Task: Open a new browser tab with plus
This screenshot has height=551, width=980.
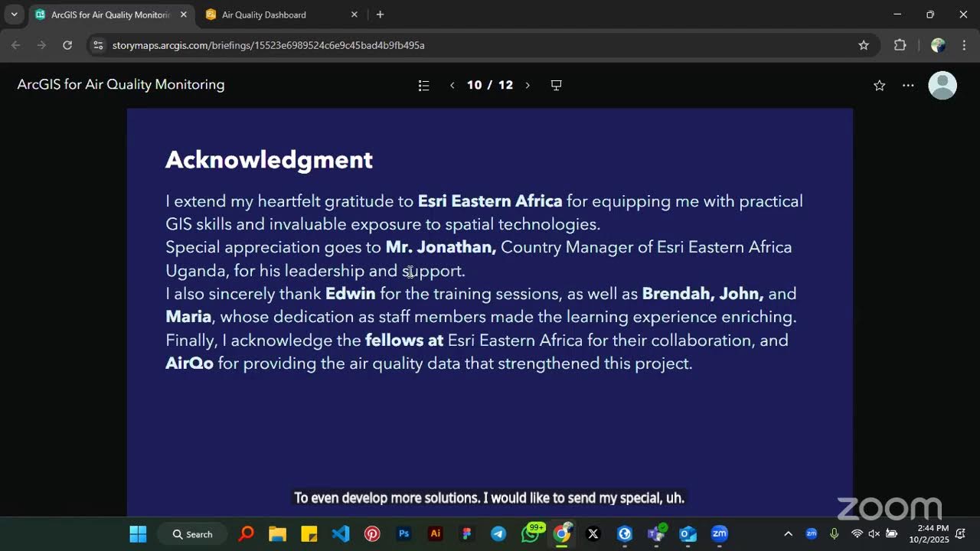Action: [x=380, y=15]
